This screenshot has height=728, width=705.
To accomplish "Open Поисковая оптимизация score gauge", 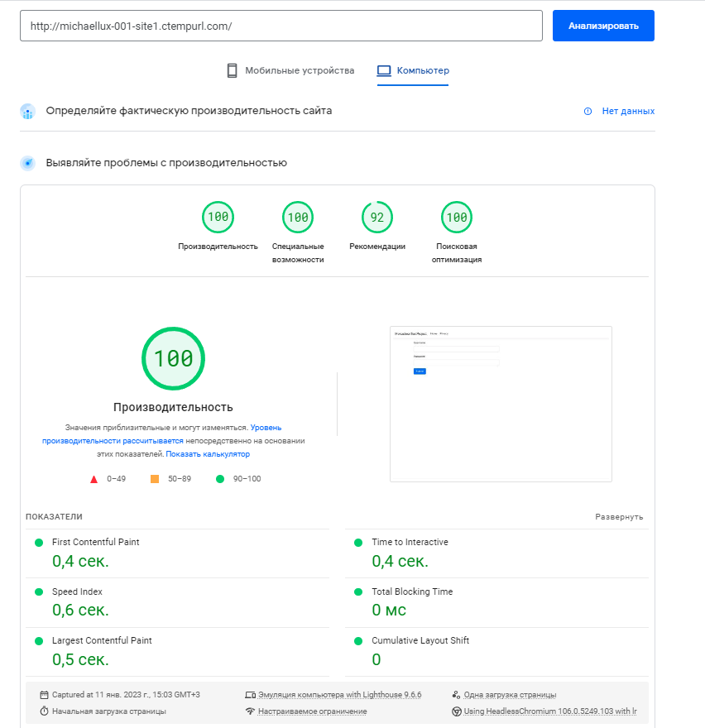I will tap(457, 217).
